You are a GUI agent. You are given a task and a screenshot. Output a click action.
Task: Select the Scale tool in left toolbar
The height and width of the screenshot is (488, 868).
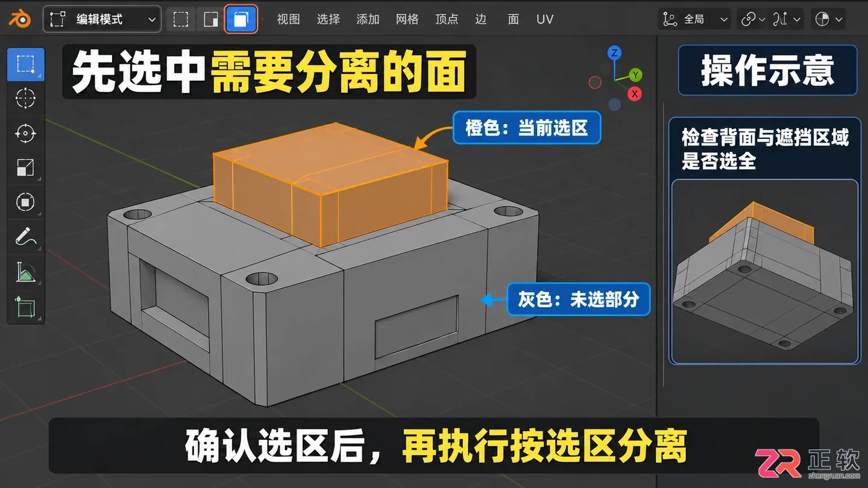pos(25,167)
